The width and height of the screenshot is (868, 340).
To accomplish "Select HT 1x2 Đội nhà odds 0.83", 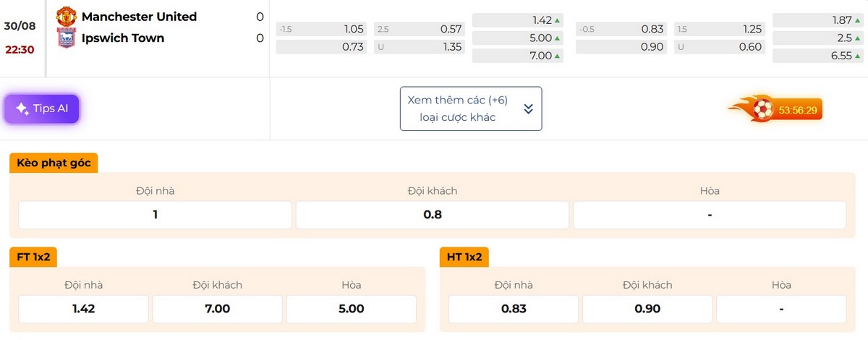I will (x=514, y=309).
